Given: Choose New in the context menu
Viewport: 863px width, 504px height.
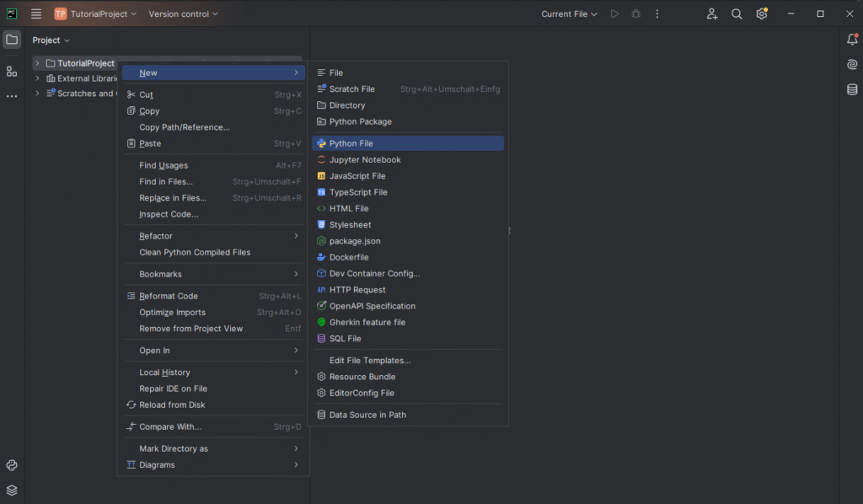Looking at the screenshot, I should [x=213, y=72].
